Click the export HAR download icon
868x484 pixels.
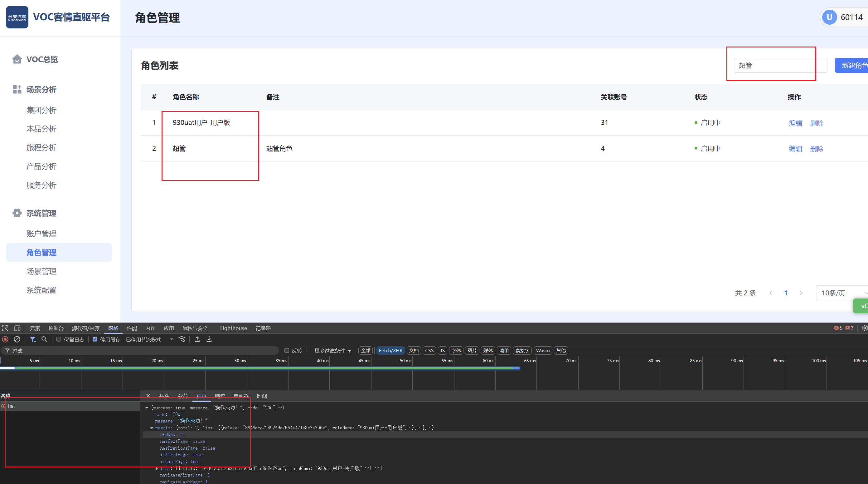click(x=209, y=339)
